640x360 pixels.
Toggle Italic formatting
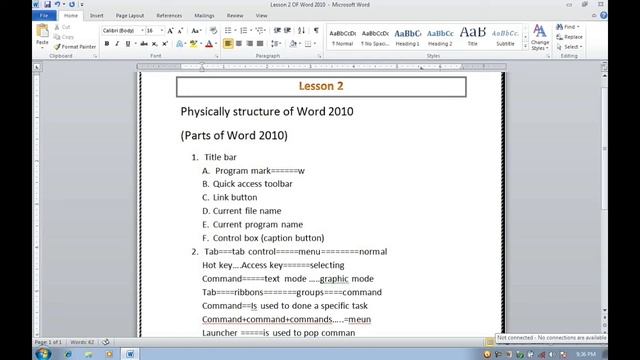pyautogui.click(x=117, y=44)
